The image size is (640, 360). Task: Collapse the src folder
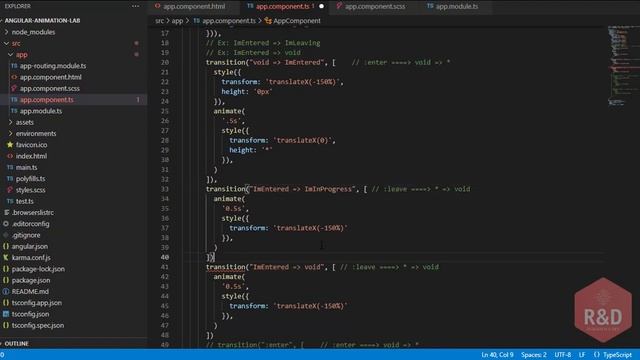pyautogui.click(x=16, y=43)
